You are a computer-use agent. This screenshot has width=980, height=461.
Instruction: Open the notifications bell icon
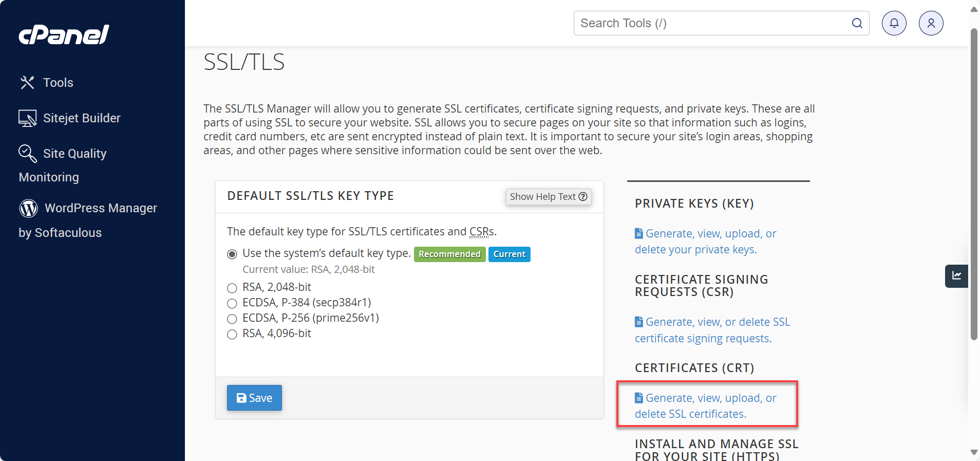pos(894,23)
